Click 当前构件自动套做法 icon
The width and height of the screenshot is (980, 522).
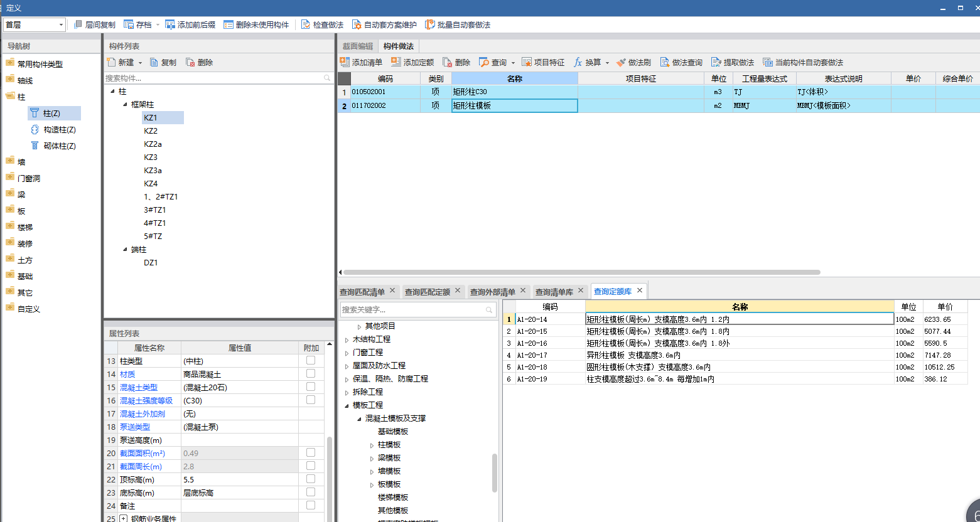tap(768, 62)
